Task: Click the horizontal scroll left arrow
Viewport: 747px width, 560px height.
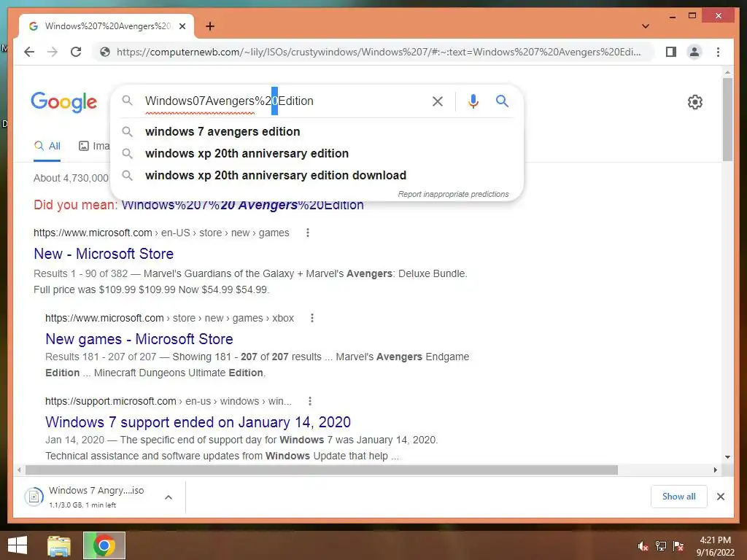Action: (x=19, y=470)
